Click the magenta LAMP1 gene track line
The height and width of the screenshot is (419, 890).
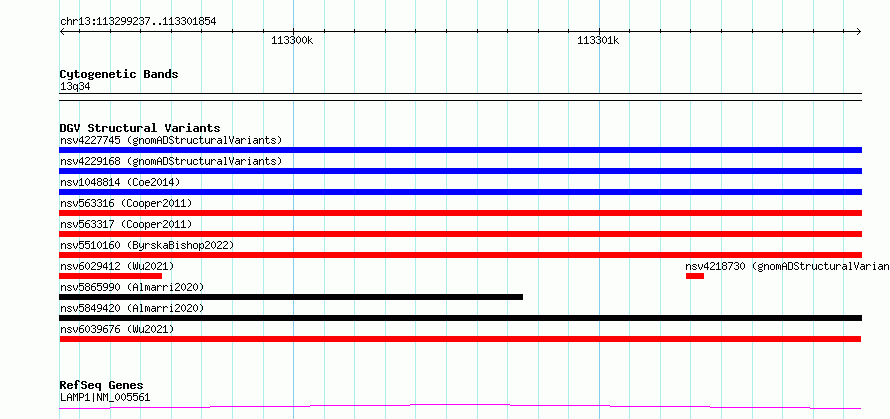click(460, 406)
